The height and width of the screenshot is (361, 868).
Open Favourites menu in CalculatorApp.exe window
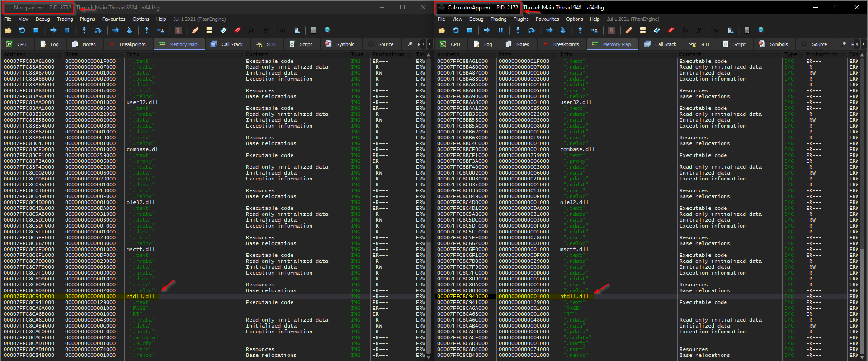point(547,19)
